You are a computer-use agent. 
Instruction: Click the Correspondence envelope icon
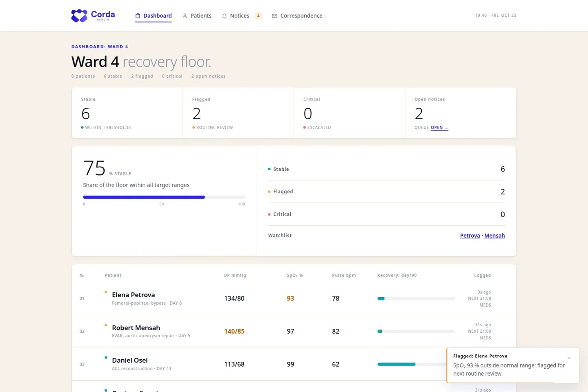274,16
